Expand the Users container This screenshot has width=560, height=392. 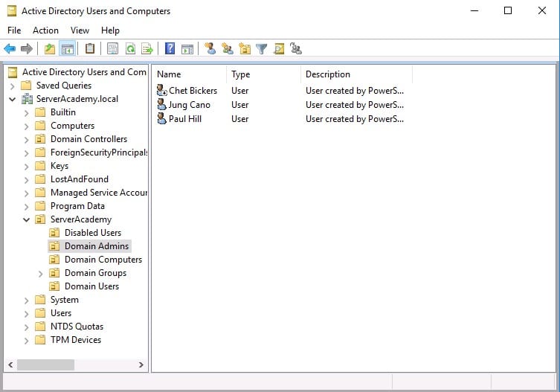click(26, 314)
